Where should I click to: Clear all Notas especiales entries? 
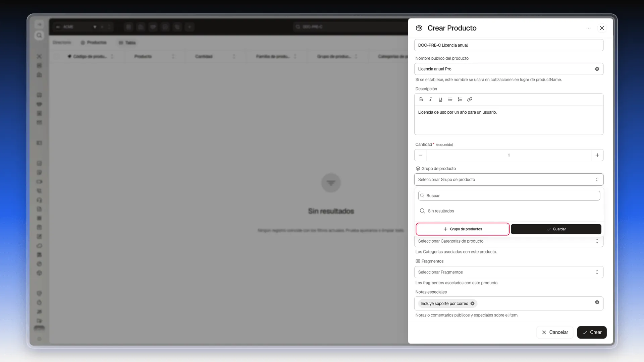(x=597, y=302)
